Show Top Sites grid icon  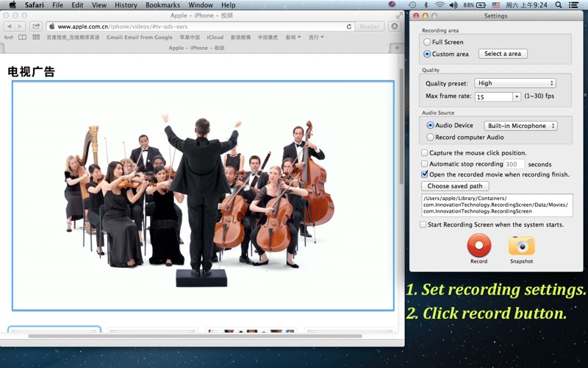(36, 38)
